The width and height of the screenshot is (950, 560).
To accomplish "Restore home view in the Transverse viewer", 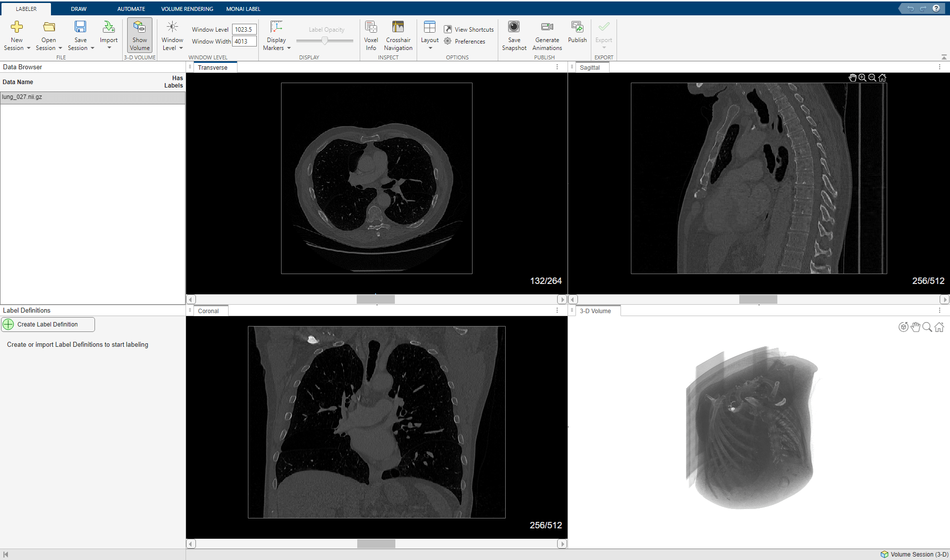I will pyautogui.click(x=883, y=77).
